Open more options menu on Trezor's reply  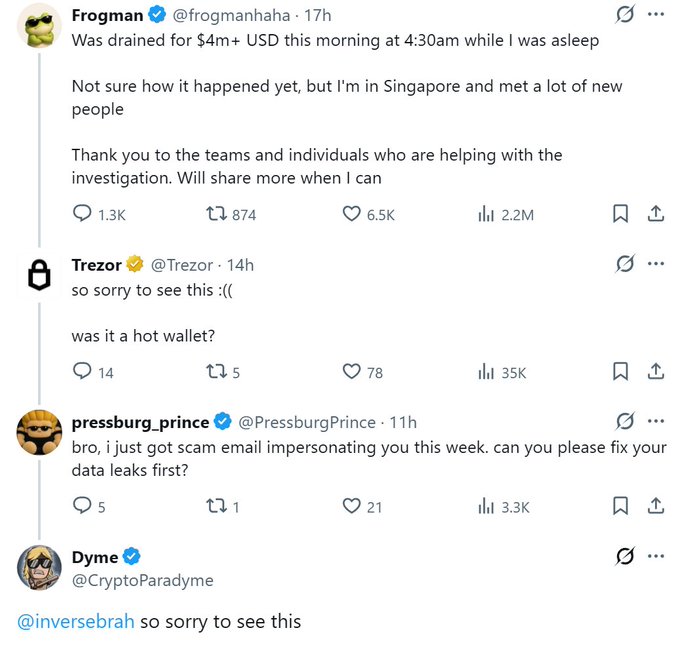coord(656,264)
